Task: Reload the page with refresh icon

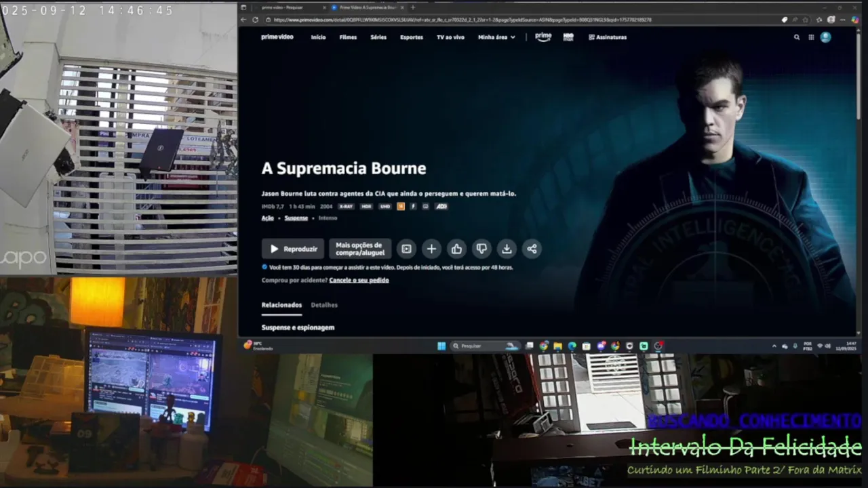Action: [x=256, y=20]
